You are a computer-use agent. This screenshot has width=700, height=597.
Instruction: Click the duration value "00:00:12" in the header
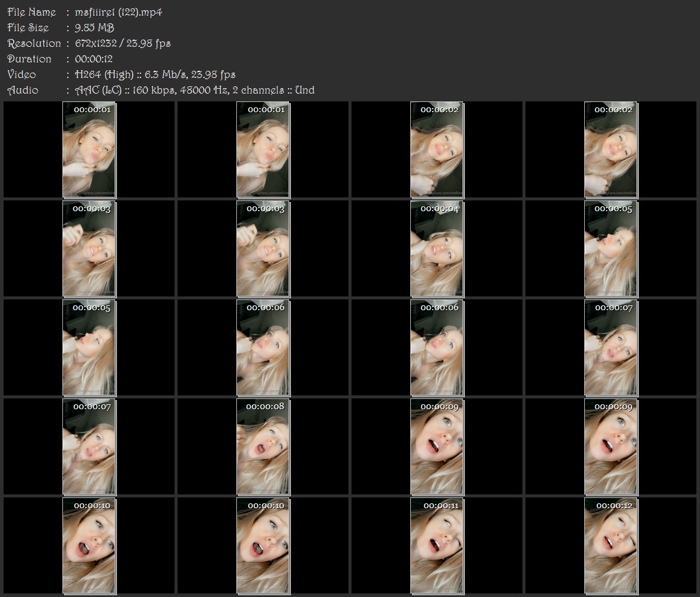point(94,59)
